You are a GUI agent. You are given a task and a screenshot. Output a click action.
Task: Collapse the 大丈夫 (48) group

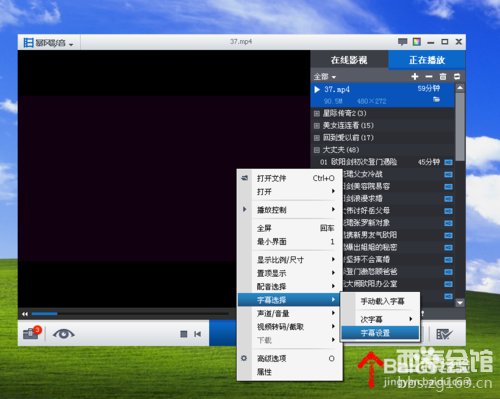coord(317,150)
